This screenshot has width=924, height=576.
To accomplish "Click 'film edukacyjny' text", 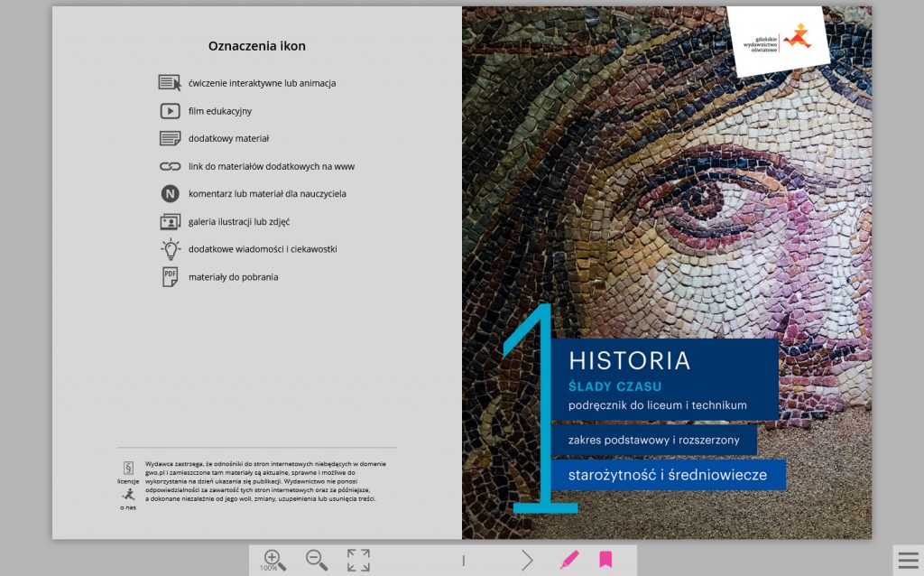I will pyautogui.click(x=220, y=111).
